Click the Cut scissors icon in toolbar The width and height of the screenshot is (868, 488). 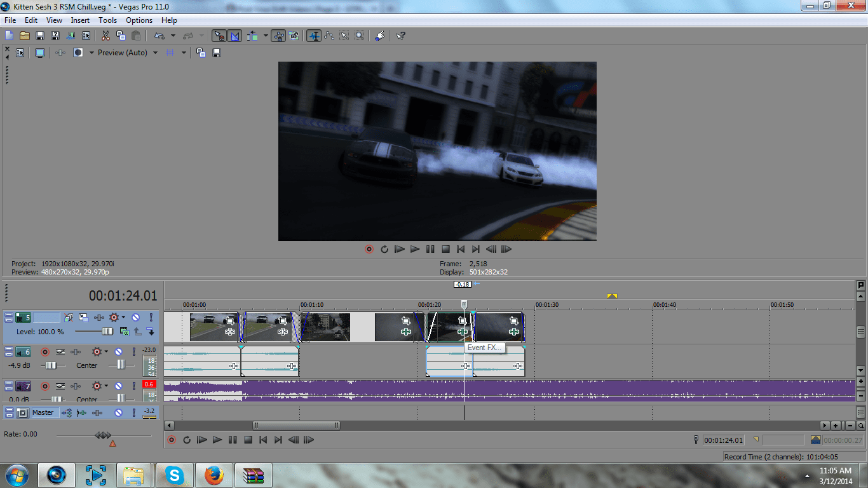point(105,36)
